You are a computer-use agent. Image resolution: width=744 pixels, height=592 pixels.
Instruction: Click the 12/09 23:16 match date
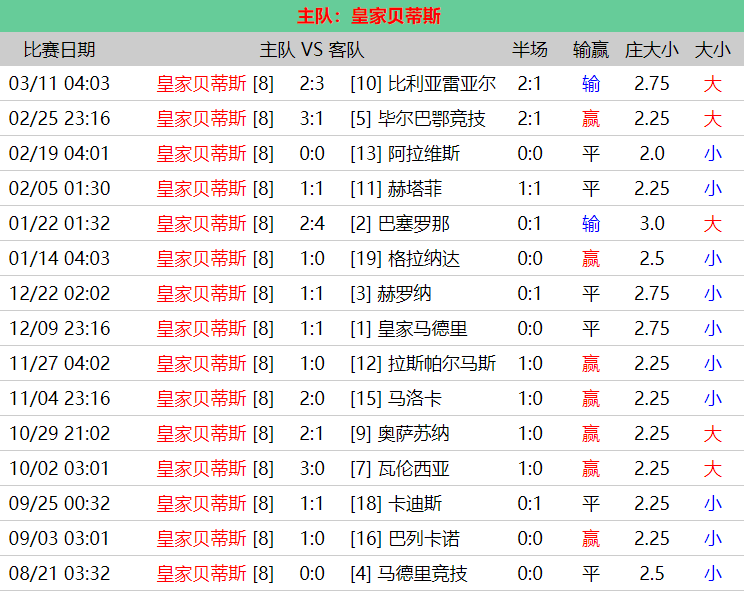point(59,329)
